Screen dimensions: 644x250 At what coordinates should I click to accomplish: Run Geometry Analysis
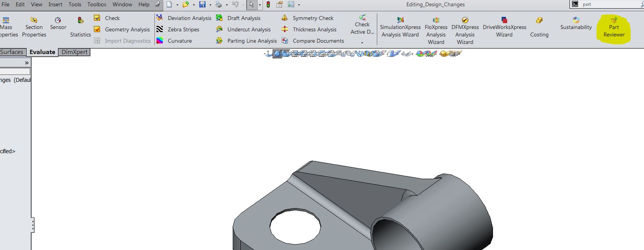point(122,29)
